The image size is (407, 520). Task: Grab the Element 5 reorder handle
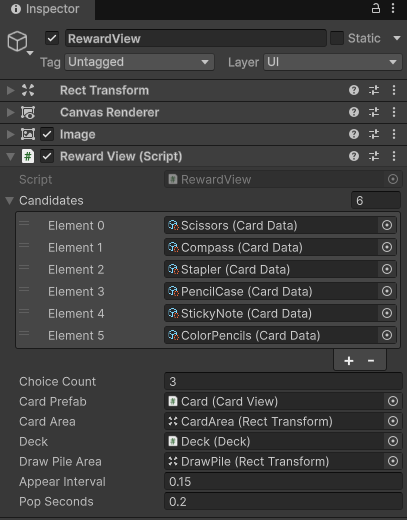click(24, 334)
